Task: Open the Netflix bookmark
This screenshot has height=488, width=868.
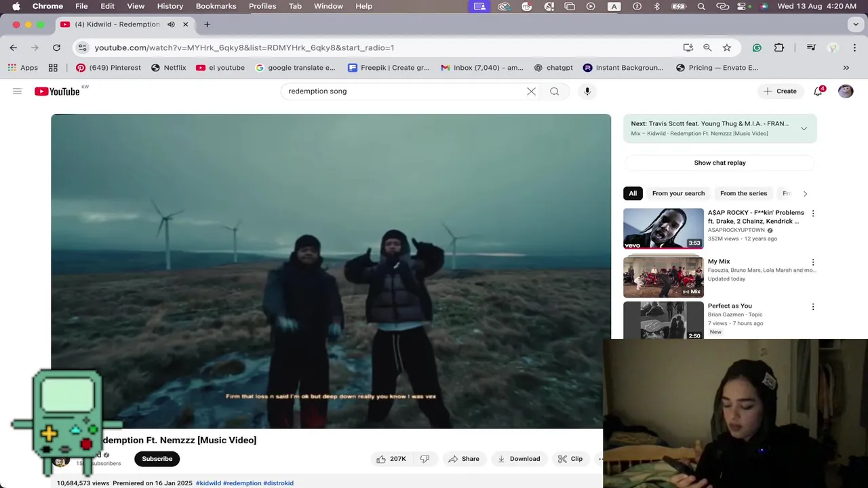Action: tap(168, 68)
